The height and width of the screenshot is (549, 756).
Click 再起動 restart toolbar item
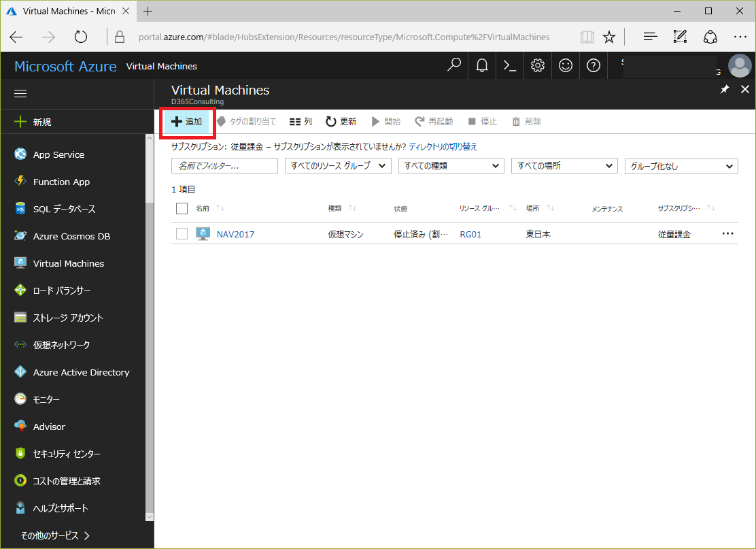point(434,122)
